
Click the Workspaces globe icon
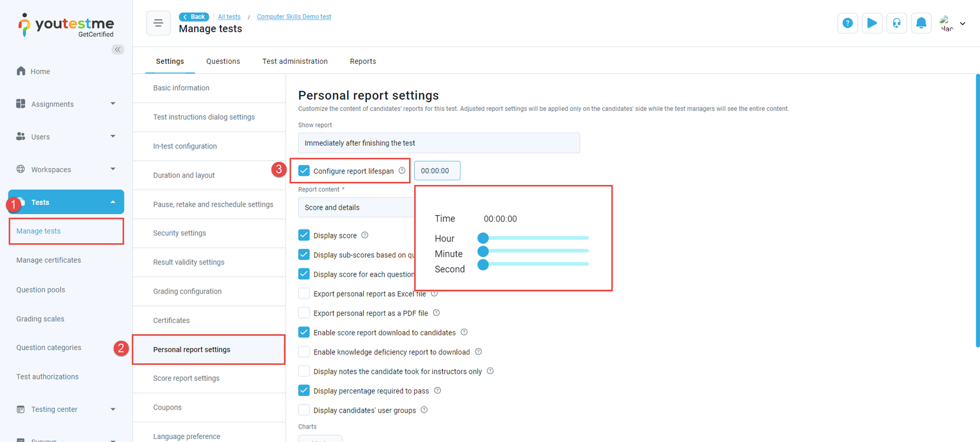[x=21, y=169]
